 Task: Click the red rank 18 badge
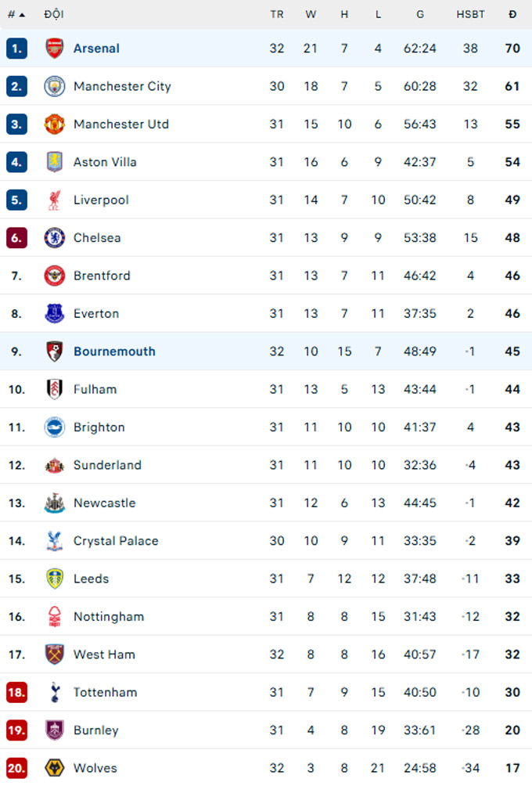pos(16,692)
